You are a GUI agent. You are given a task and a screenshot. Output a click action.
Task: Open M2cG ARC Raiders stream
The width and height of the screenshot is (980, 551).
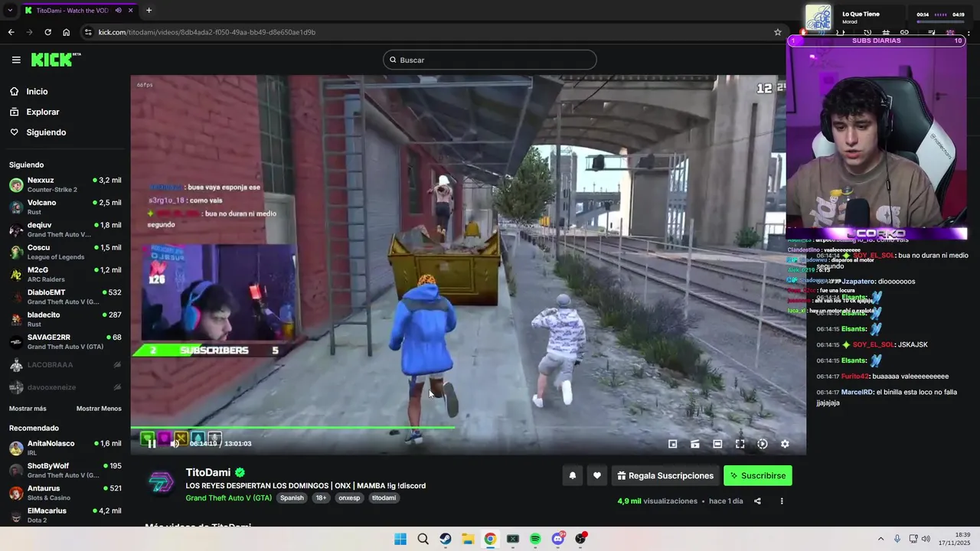[x=65, y=274]
